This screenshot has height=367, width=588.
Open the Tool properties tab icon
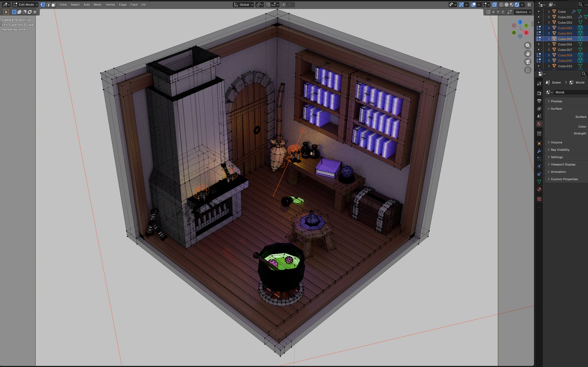(539, 83)
